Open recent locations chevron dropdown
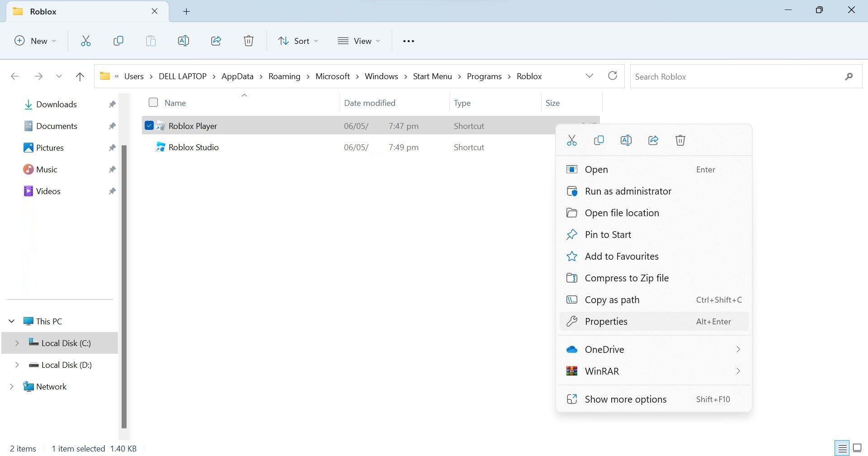 pos(59,76)
